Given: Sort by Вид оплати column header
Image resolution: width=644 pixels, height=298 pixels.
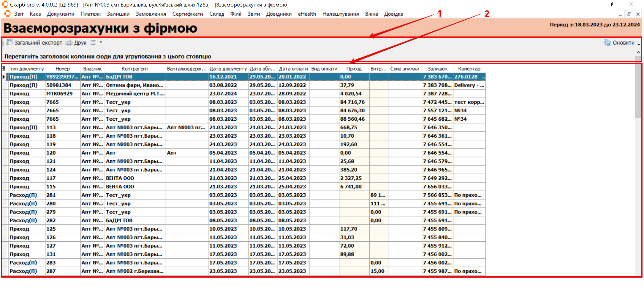Looking at the screenshot, I should (x=324, y=68).
